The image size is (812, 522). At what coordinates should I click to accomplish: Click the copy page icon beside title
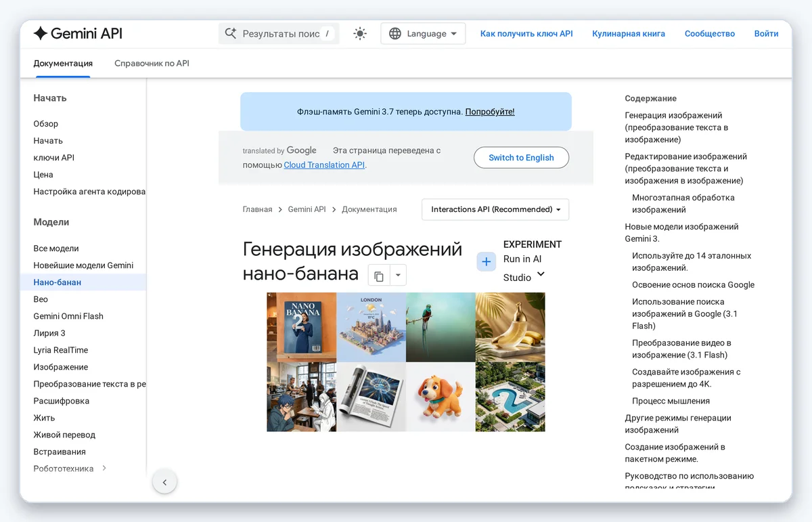(x=379, y=276)
